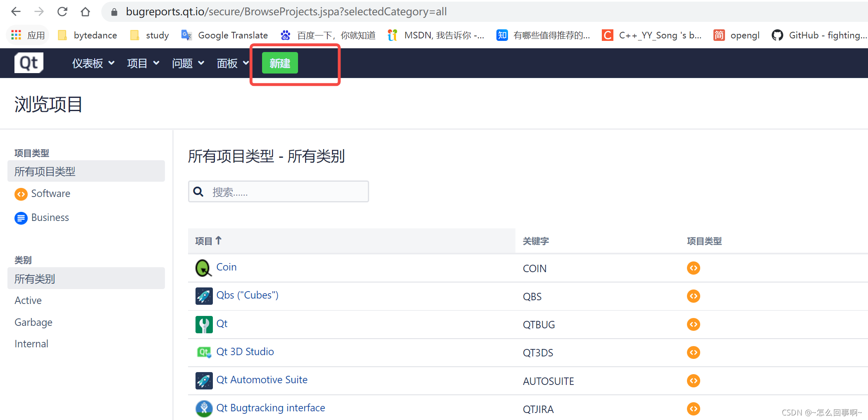Click the 项目 column sort arrow
The image size is (868, 420).
219,240
